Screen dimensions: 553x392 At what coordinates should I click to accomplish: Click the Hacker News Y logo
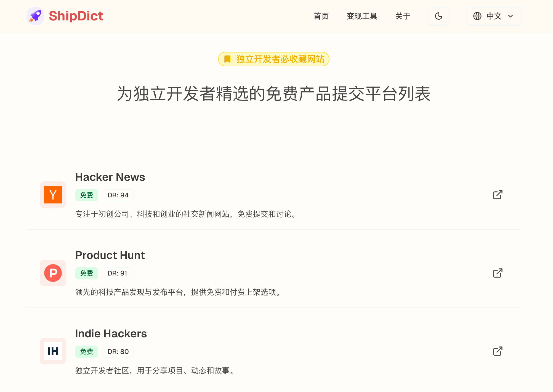(x=53, y=195)
